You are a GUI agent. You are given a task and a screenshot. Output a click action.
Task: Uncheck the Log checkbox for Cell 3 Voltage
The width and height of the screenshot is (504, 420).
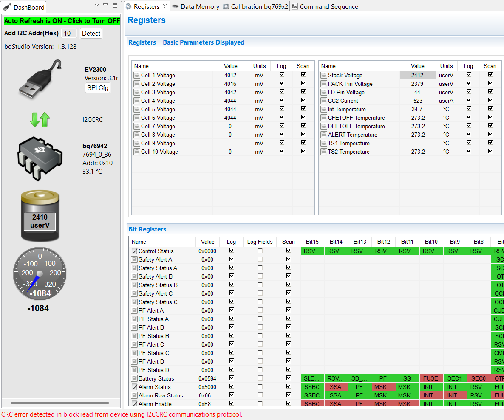click(282, 91)
